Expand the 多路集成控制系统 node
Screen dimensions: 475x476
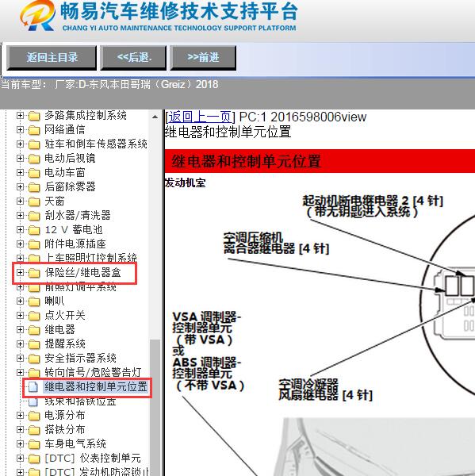20,115
